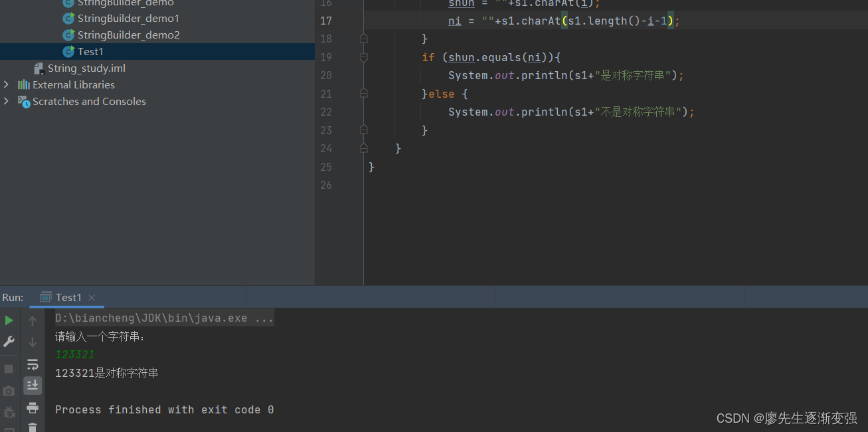
Task: Rerun the Test1 program with green arrow
Action: (x=9, y=320)
